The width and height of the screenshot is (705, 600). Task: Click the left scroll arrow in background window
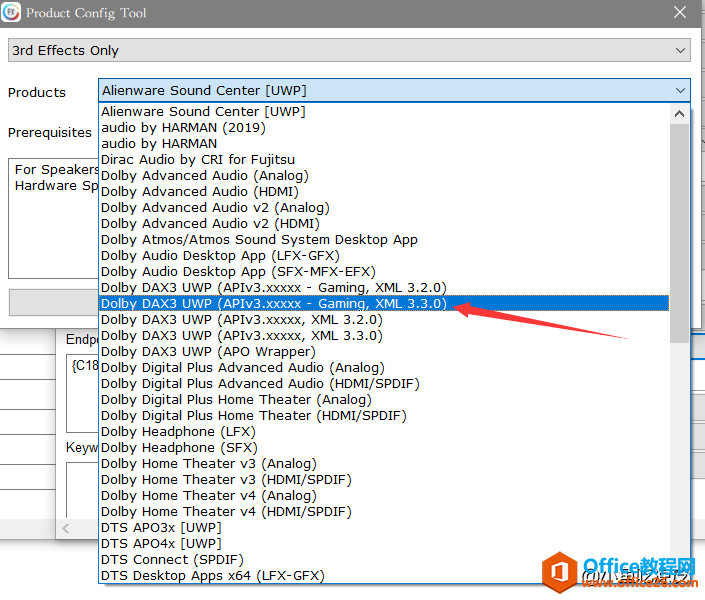66,528
